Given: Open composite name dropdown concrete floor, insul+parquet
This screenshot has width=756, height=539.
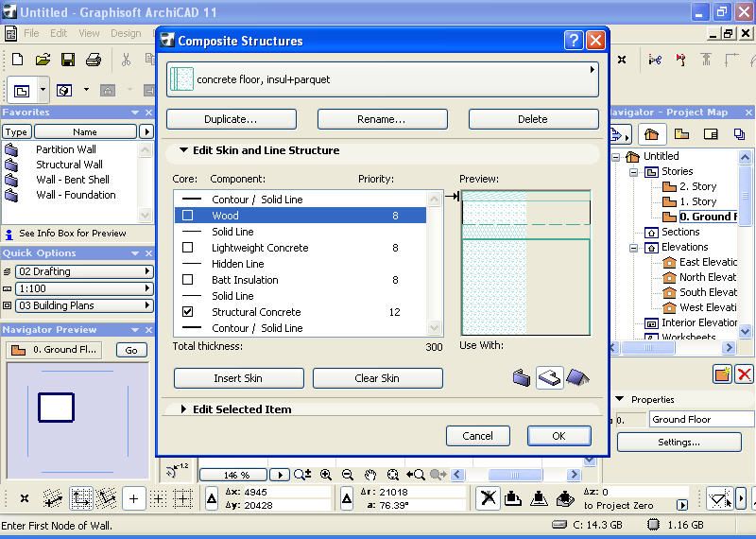Looking at the screenshot, I should (x=383, y=79).
